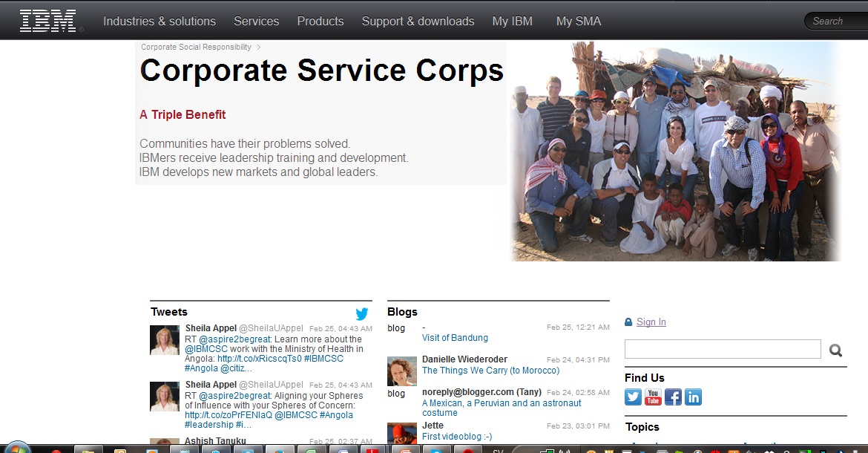Open blog post Visit of Bandung
This screenshot has width=868, height=453.
455,338
